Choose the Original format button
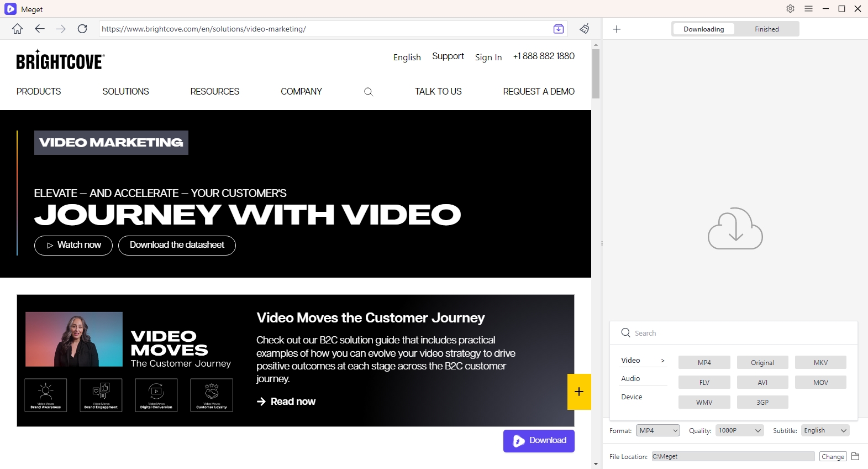868x469 pixels. pyautogui.click(x=762, y=362)
